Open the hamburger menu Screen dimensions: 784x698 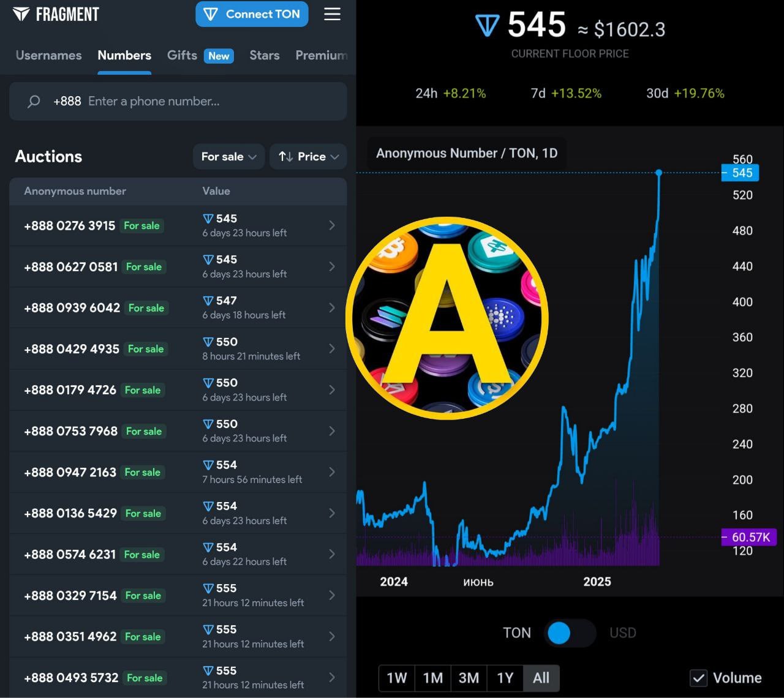(x=332, y=14)
